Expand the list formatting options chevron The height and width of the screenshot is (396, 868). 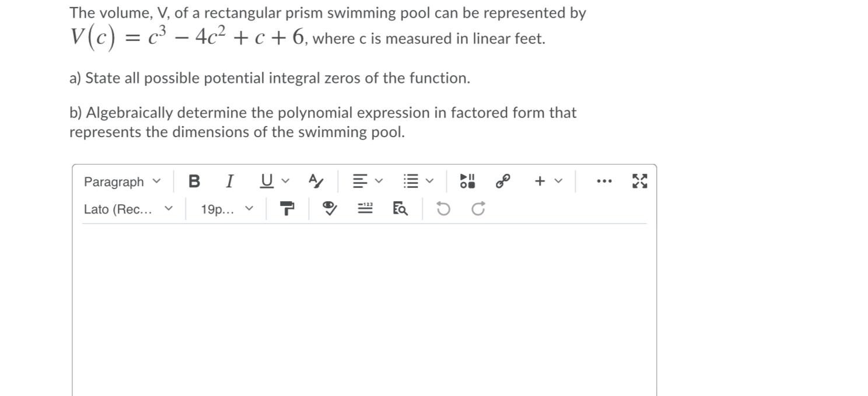tap(430, 181)
